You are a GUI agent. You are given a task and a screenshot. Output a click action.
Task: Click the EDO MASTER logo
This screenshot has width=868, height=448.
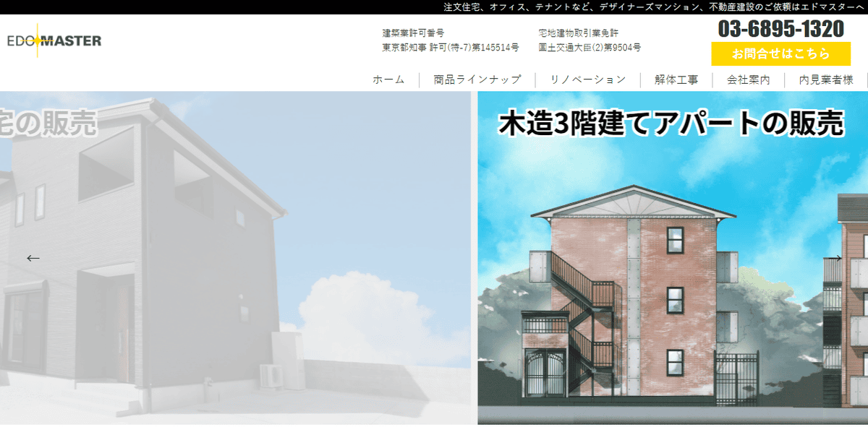(x=54, y=40)
